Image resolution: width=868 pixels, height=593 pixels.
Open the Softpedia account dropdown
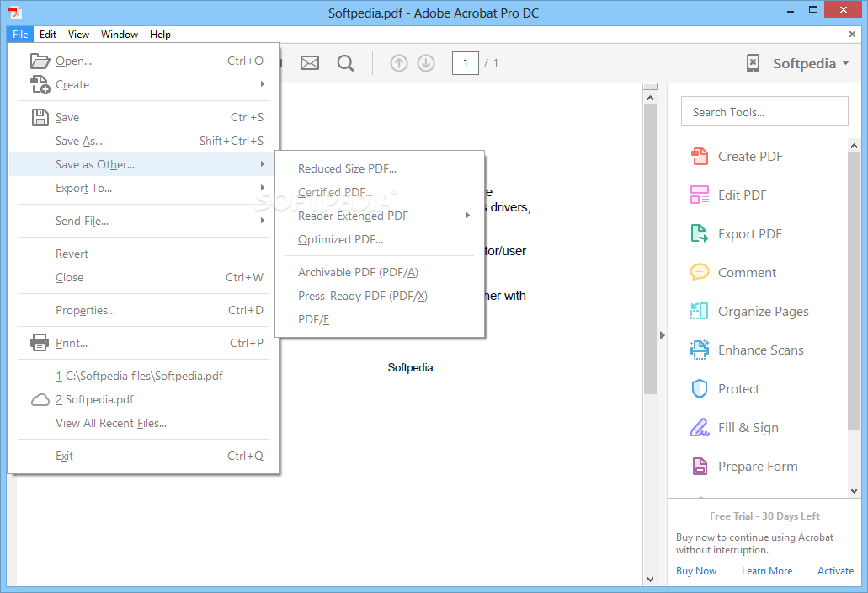[x=811, y=64]
